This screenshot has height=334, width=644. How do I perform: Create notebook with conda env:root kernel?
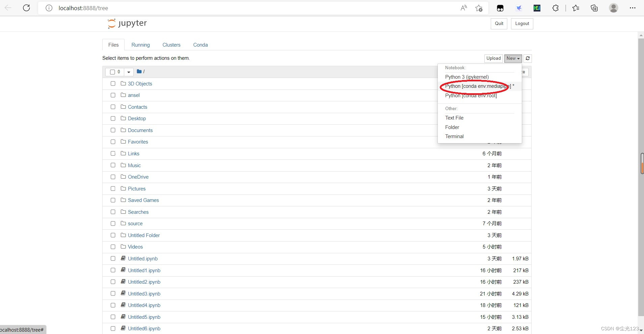pos(471,96)
